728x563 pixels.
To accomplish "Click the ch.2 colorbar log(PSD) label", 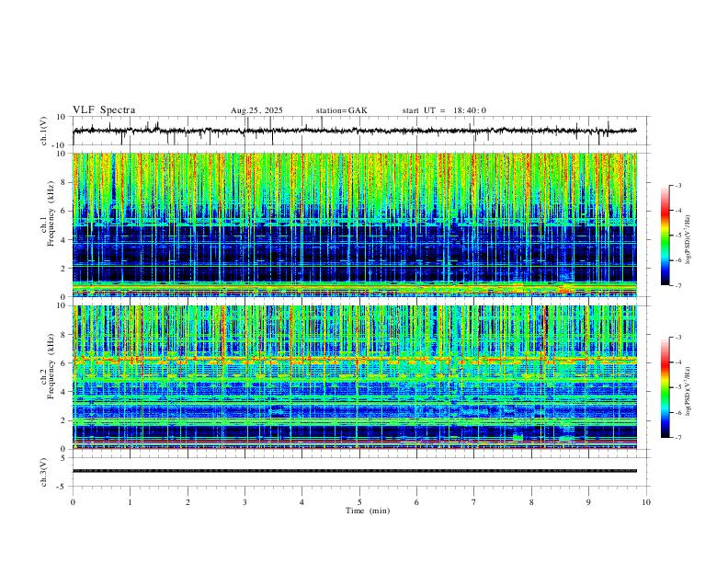I will [688, 391].
